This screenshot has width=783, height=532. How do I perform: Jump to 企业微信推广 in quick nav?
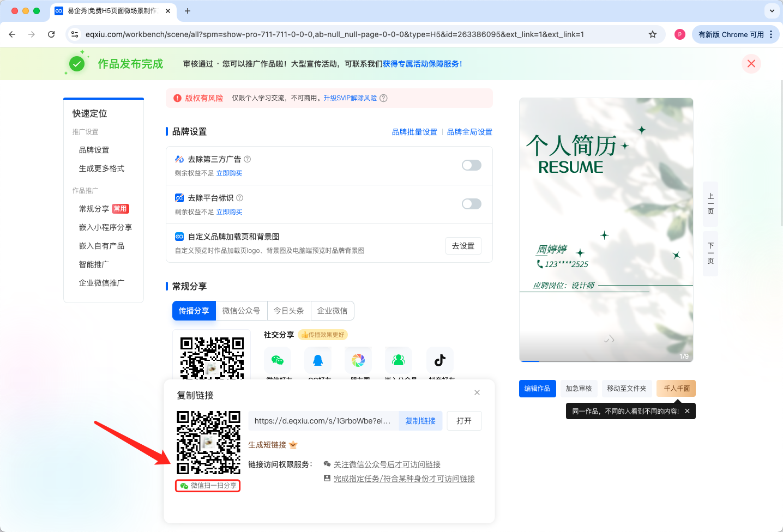(101, 283)
